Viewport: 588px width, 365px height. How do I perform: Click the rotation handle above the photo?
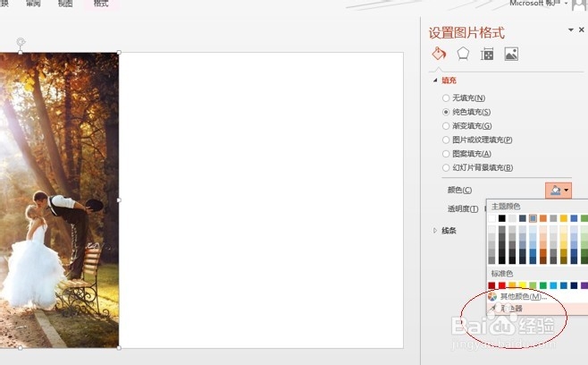[21, 41]
